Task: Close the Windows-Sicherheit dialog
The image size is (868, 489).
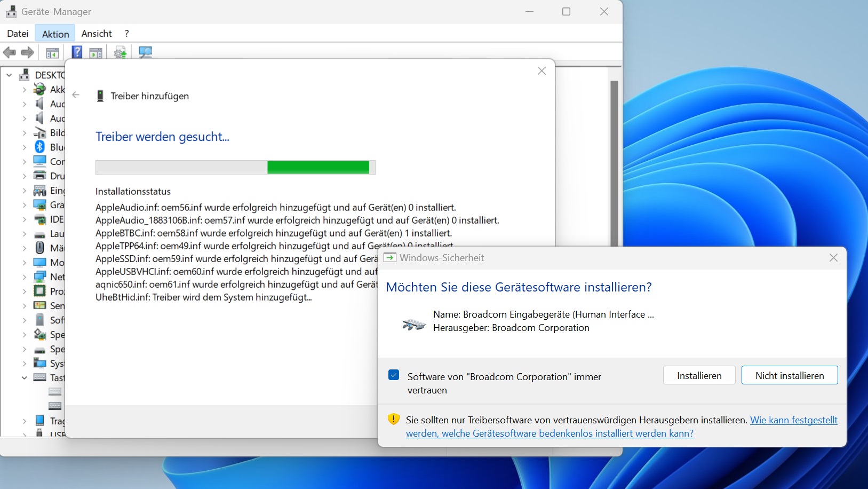Action: pos(833,258)
